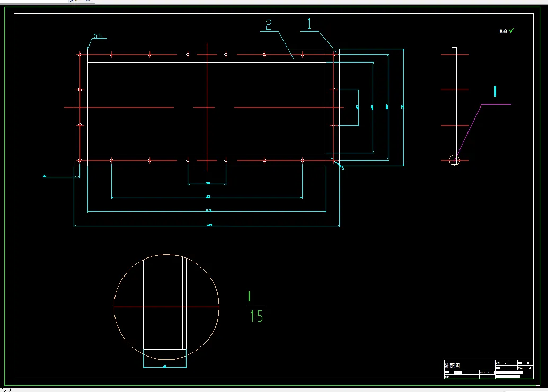The height and width of the screenshot is (392, 548).
Task: Click the green surface roughness symbol
Action: point(511,31)
